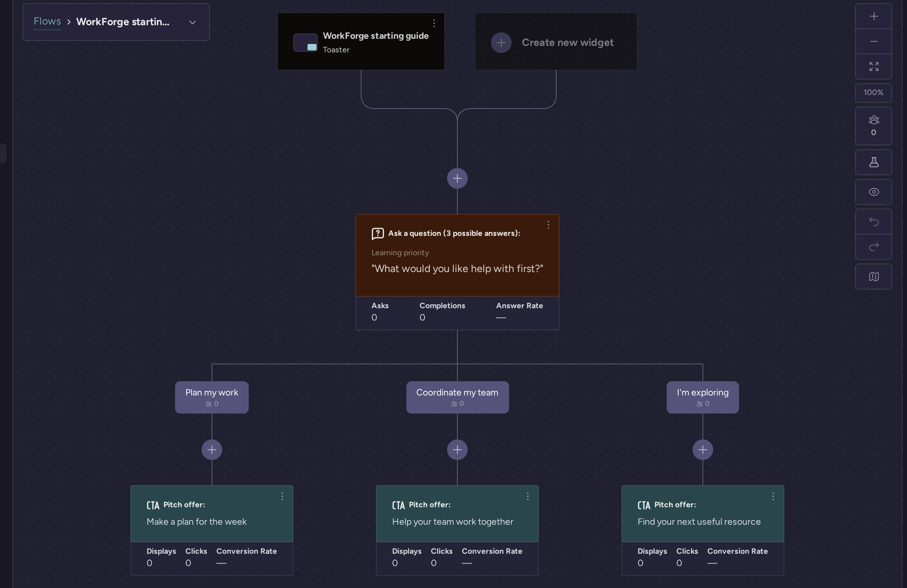Screen dimensions: 907x588
Task: Click the 'Learning priority' label
Action: click(400, 253)
